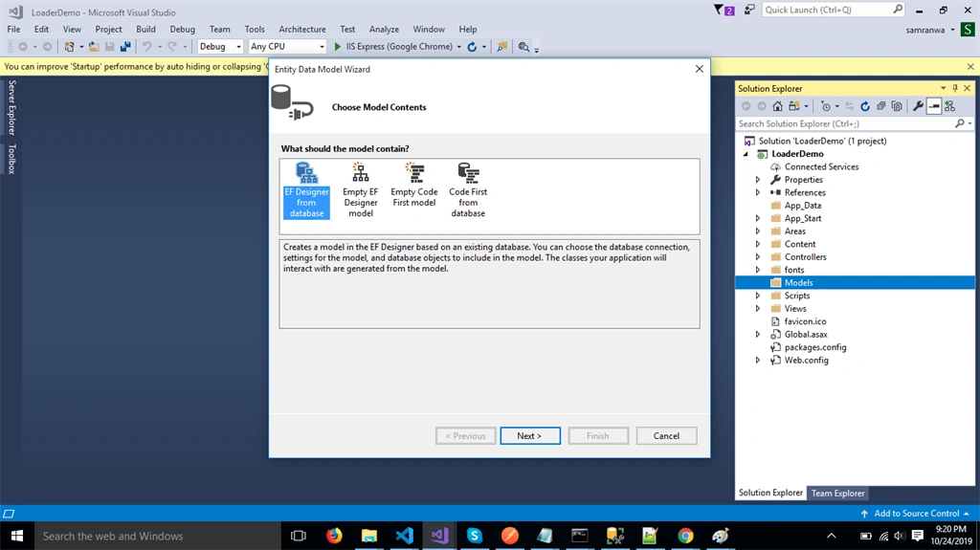Screen dimensions: 980x550
Task: Select the Models folder
Action: tap(855, 282)
